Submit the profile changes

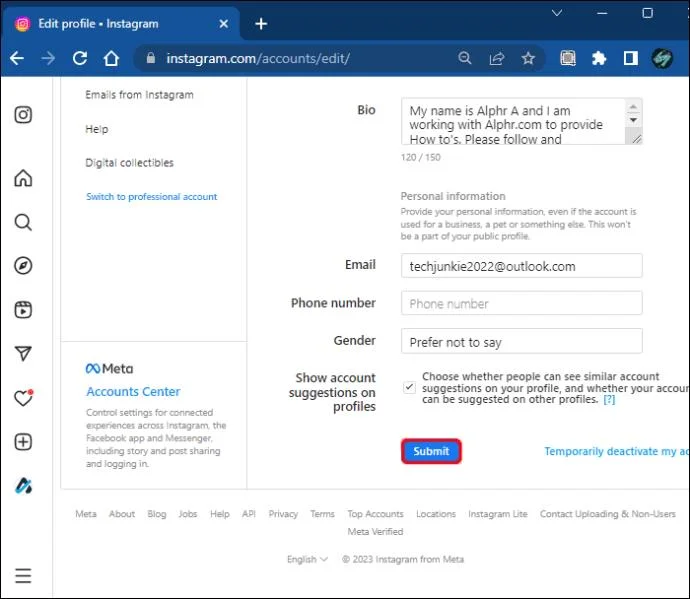click(x=431, y=451)
